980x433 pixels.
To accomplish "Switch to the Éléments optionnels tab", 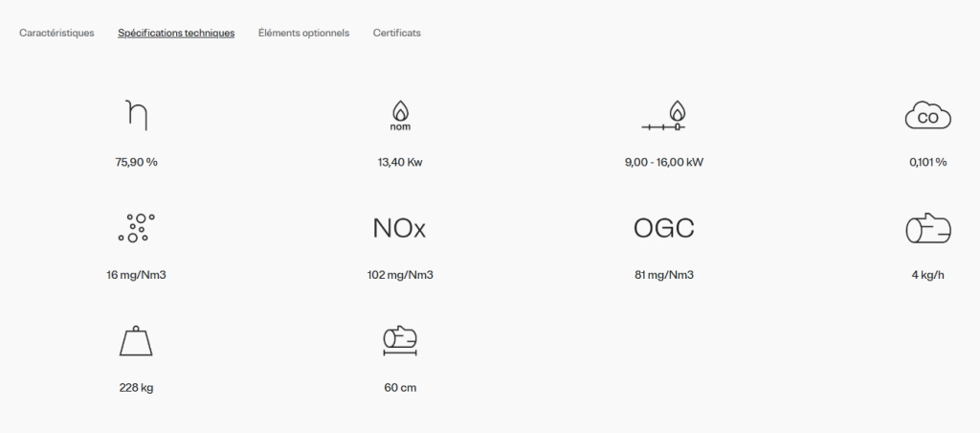I will point(303,34).
